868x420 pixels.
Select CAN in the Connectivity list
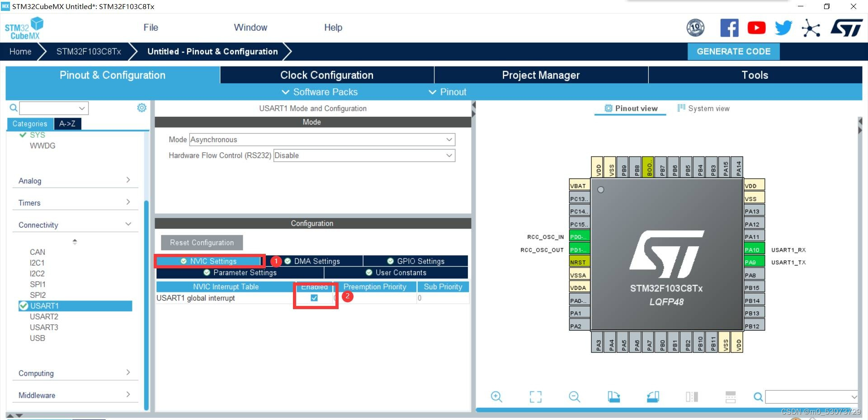pos(38,252)
